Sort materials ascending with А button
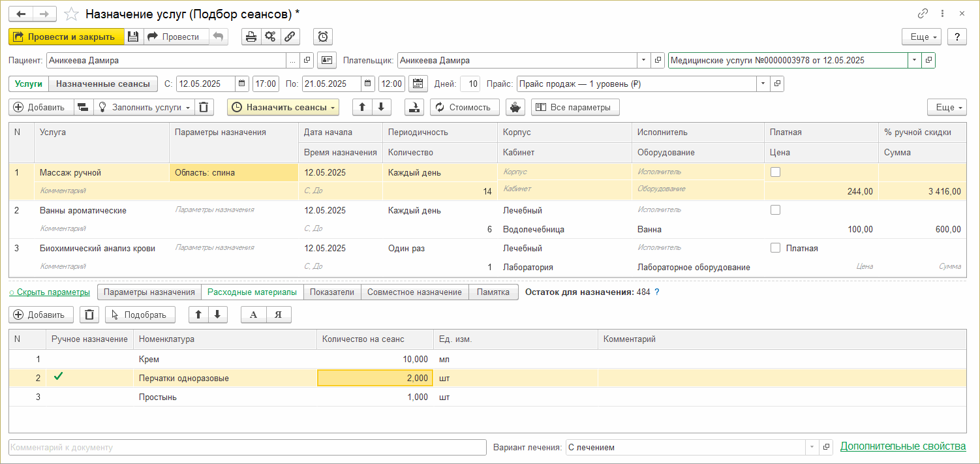 click(x=254, y=315)
